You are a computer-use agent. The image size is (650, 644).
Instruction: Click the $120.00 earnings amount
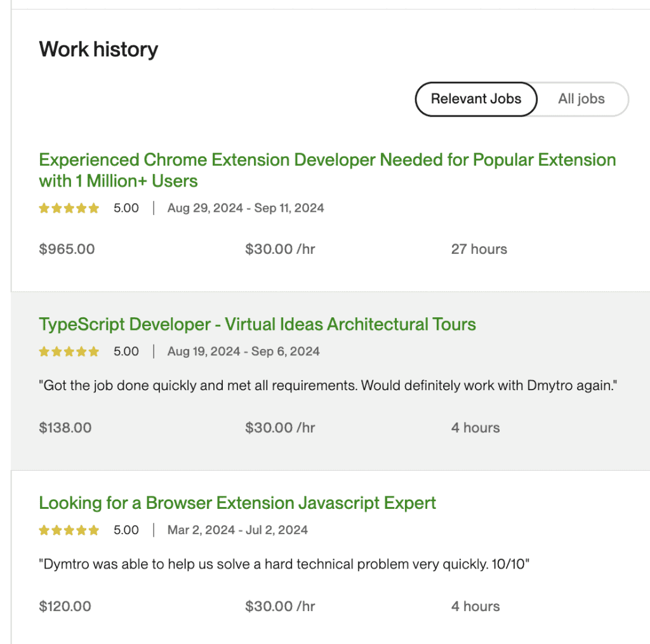[65, 607]
